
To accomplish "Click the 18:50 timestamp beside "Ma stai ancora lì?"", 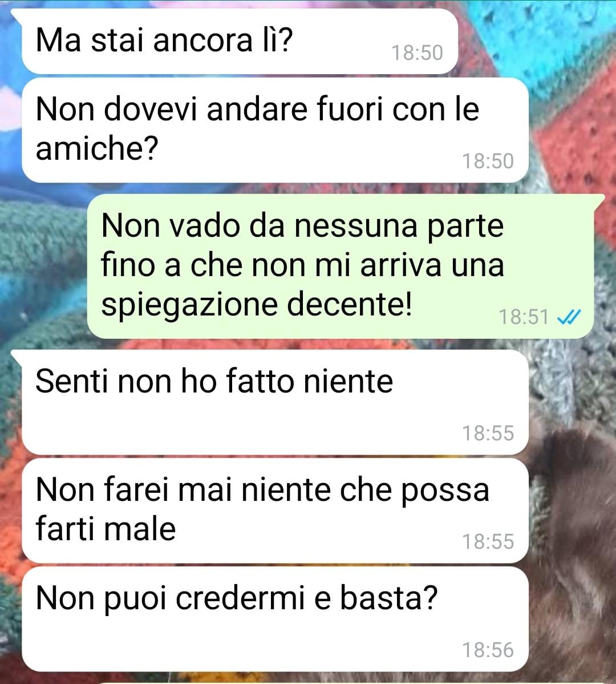I will (x=417, y=53).
